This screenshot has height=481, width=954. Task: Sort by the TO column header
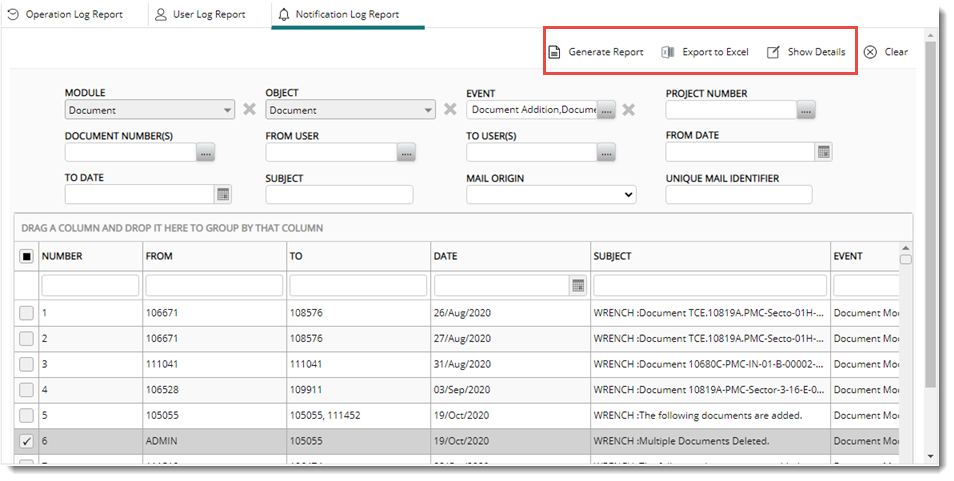coord(296,257)
